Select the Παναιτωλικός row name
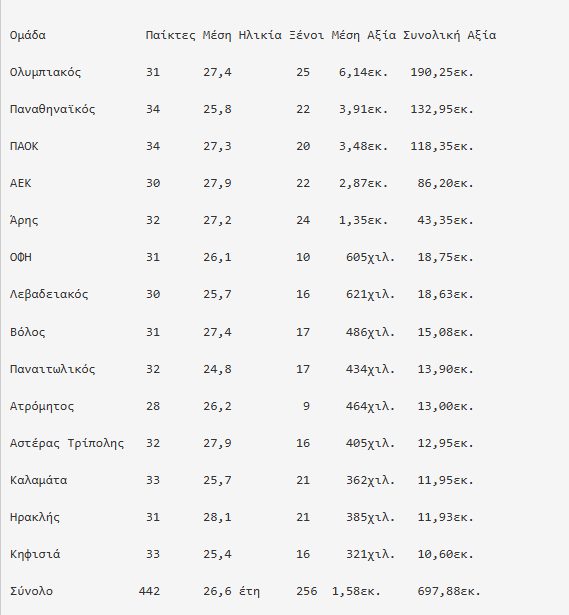This screenshot has width=569, height=615. click(x=53, y=369)
